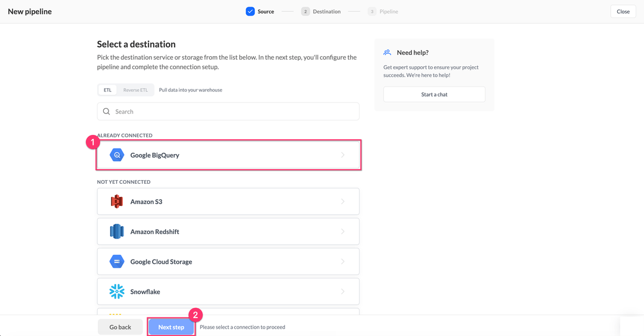The height and width of the screenshot is (336, 644).
Task: Click the Amazon Redshift blue icon
Action: pyautogui.click(x=117, y=232)
